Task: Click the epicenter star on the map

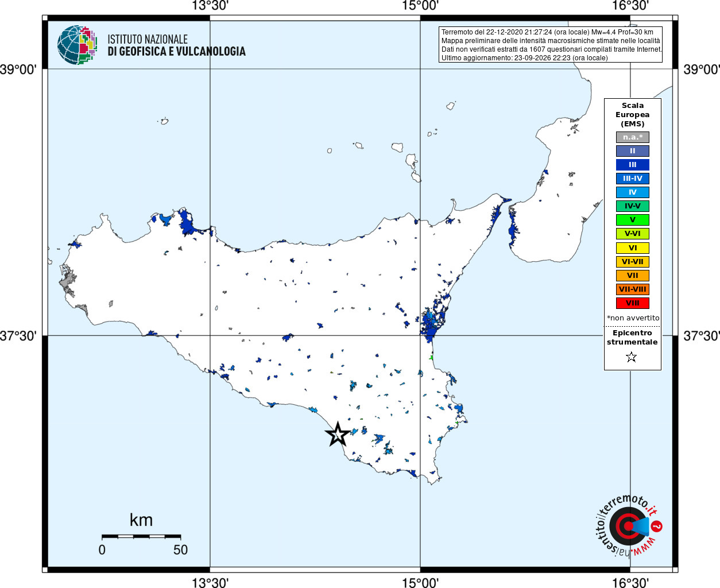Action: (338, 434)
